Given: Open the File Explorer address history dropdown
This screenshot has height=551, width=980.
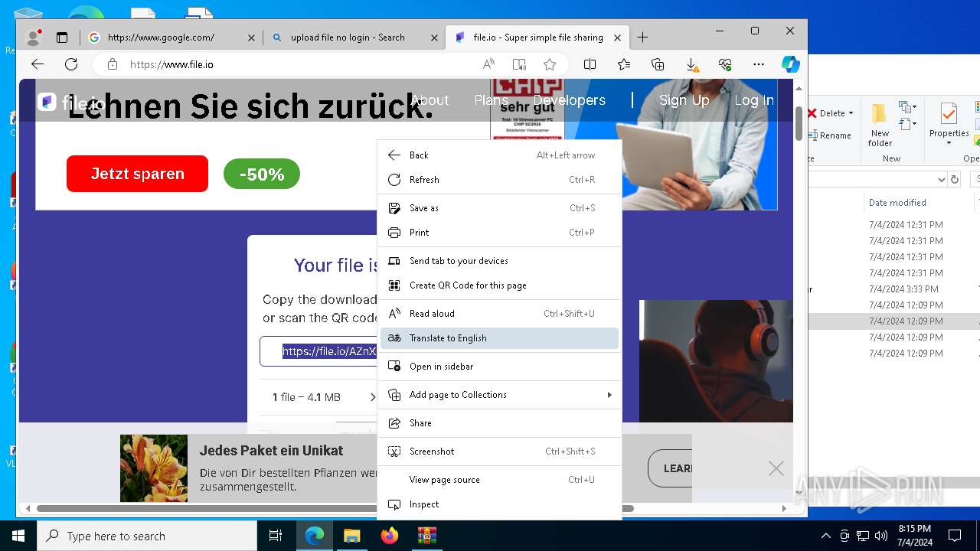Looking at the screenshot, I should click(941, 179).
